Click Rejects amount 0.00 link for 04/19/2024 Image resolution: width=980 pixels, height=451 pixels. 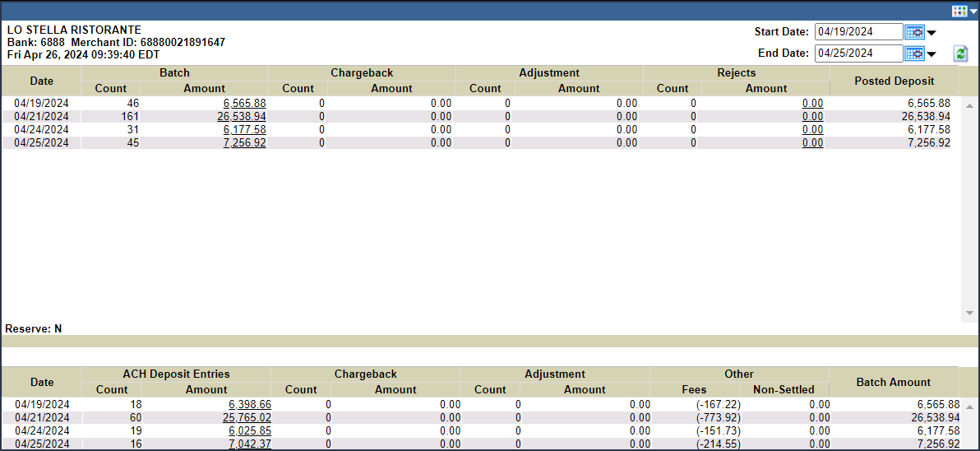812,104
